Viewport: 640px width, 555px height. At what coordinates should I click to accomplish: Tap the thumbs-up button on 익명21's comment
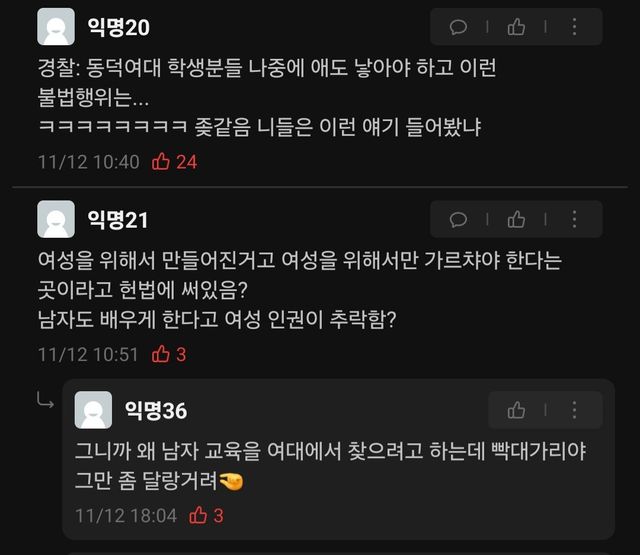click(516, 220)
